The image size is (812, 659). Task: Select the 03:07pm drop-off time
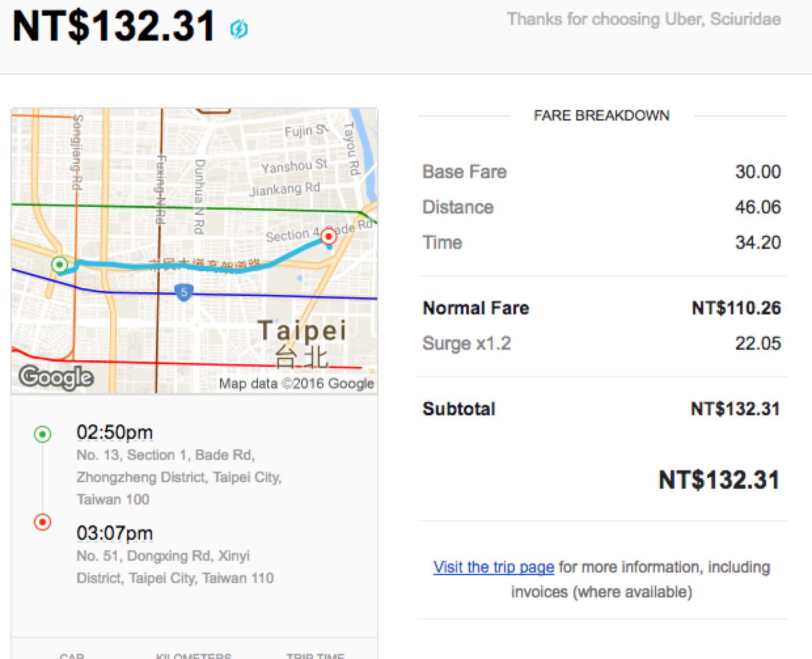tap(115, 533)
